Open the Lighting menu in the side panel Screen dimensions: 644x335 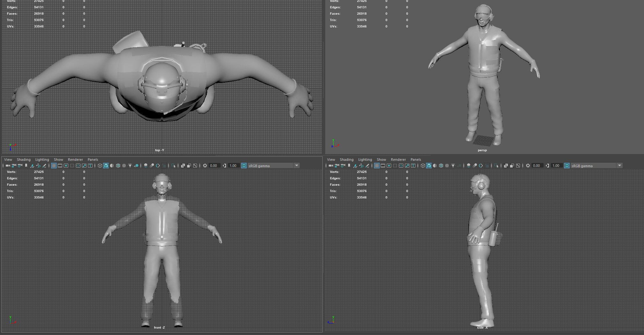(365, 160)
